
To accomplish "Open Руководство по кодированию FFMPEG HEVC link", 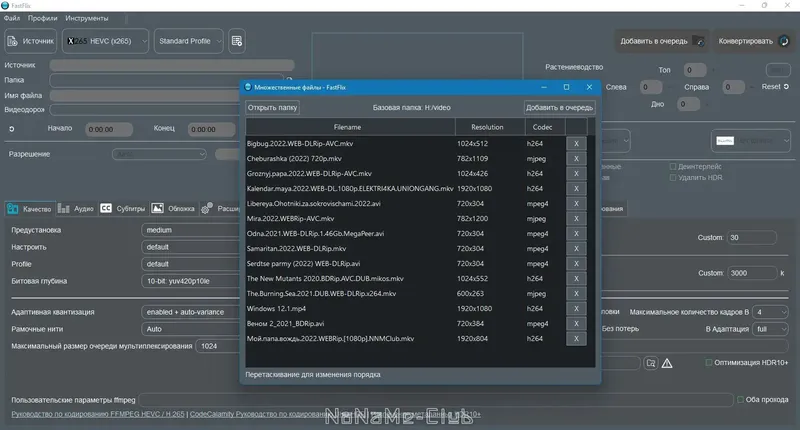I will point(98,414).
